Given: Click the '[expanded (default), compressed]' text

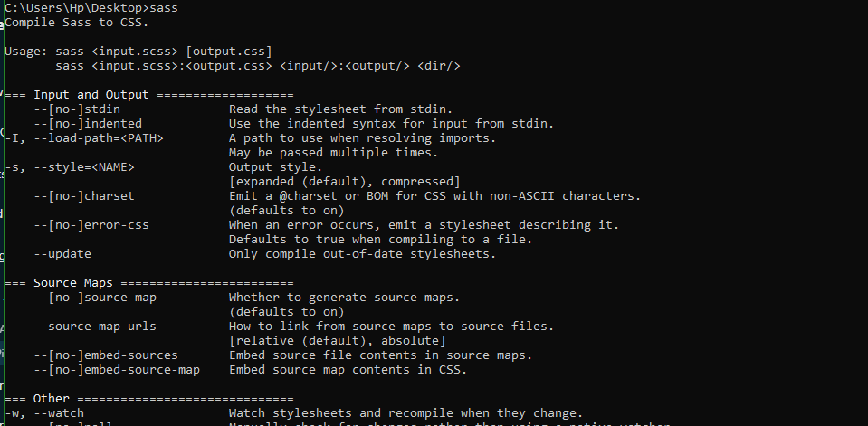Looking at the screenshot, I should (x=344, y=182).
